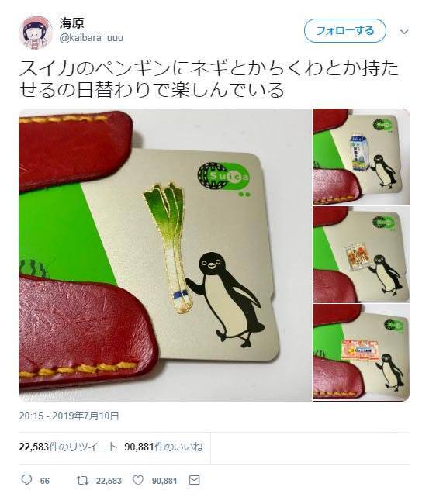Open the 海原 display name link
The image size is (429, 504).
(71, 23)
